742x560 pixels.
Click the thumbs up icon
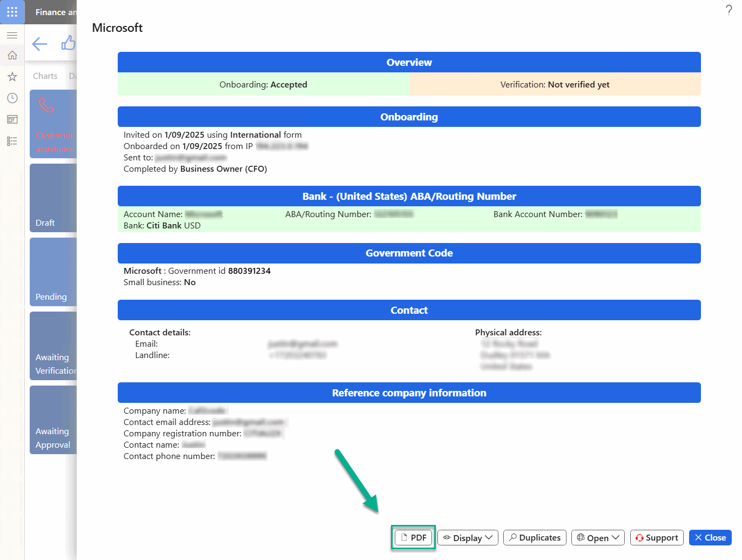pyautogui.click(x=69, y=43)
